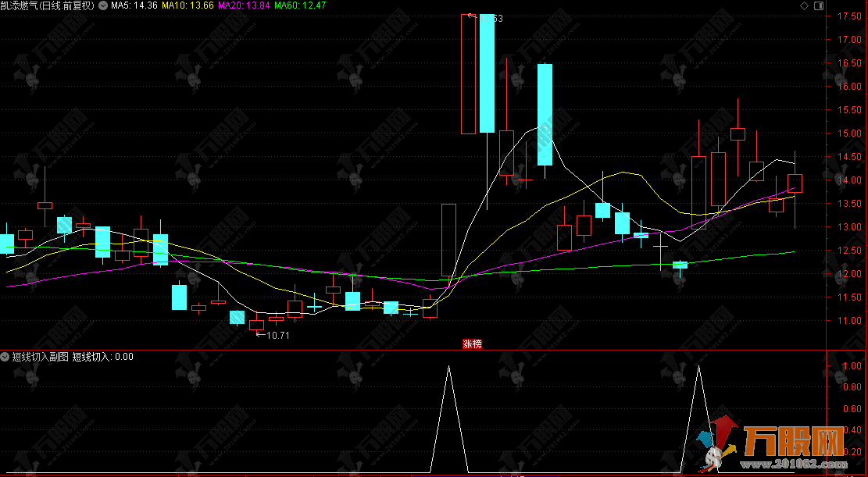Image resolution: width=868 pixels, height=477 pixels.
Task: Click the 凯添燃气(日线 前复权) chart title
Action: 50,5
